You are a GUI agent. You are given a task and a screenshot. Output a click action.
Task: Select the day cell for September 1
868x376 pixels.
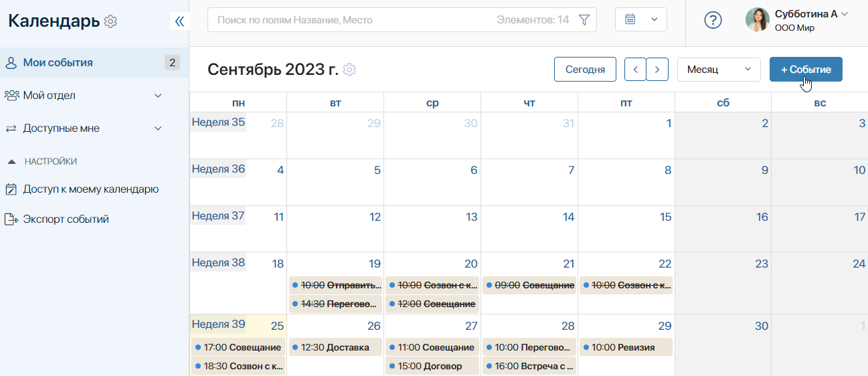(x=626, y=136)
